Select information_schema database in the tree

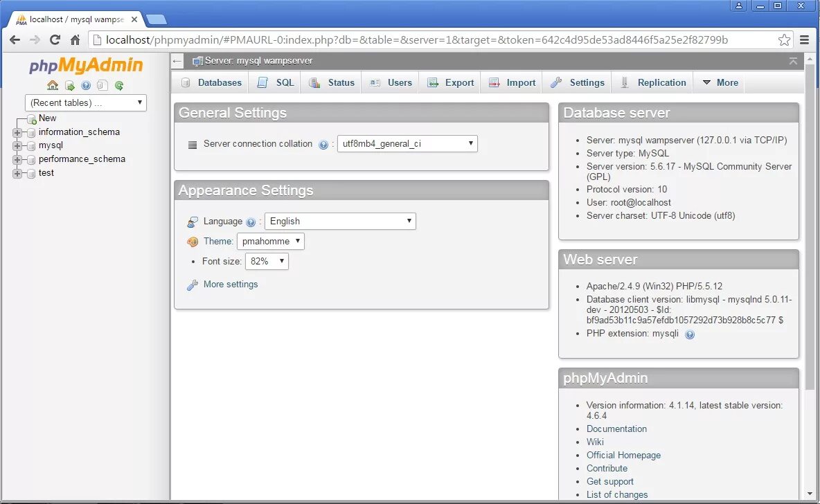coord(79,132)
